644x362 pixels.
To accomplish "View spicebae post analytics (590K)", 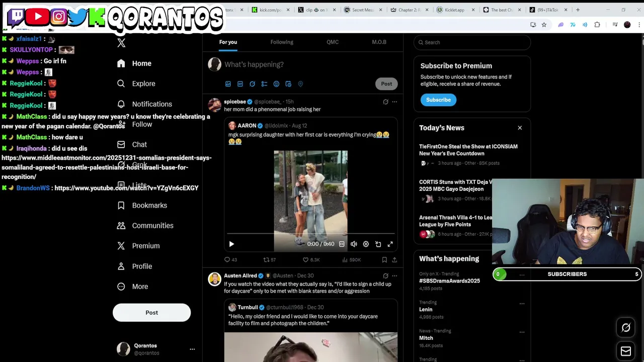I will tap(351, 260).
